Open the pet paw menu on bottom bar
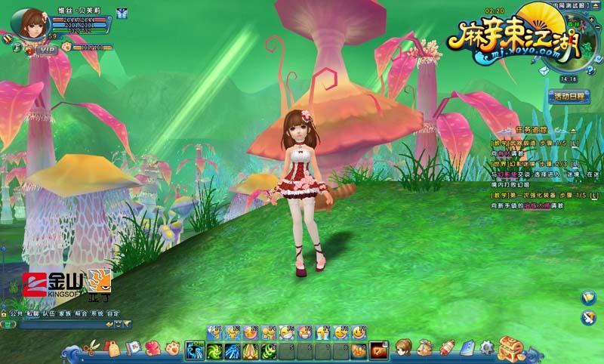Image resolution: width=604 pixels, height=364 pixels. (x=173, y=348)
